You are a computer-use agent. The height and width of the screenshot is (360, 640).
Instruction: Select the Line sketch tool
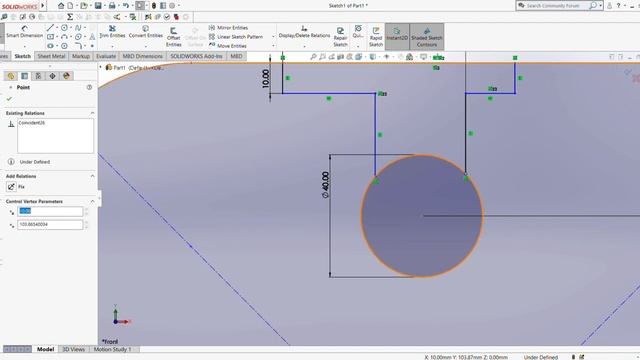pyautogui.click(x=50, y=28)
